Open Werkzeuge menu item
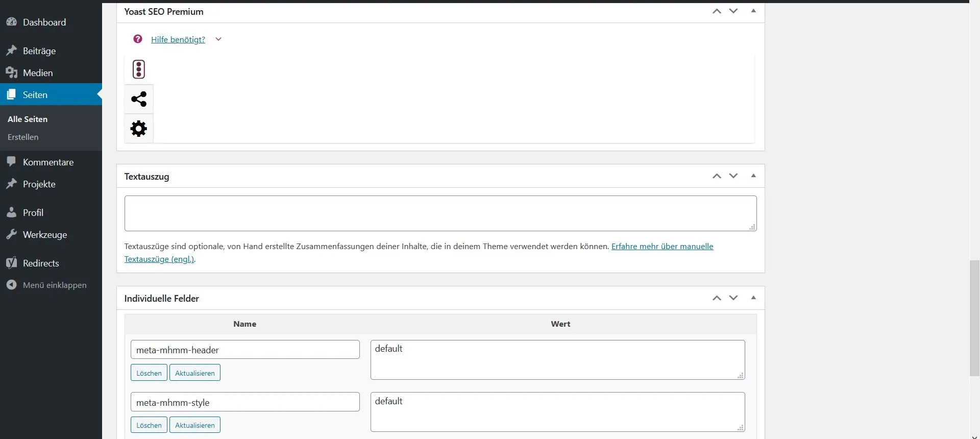The image size is (980, 439). coord(51,234)
